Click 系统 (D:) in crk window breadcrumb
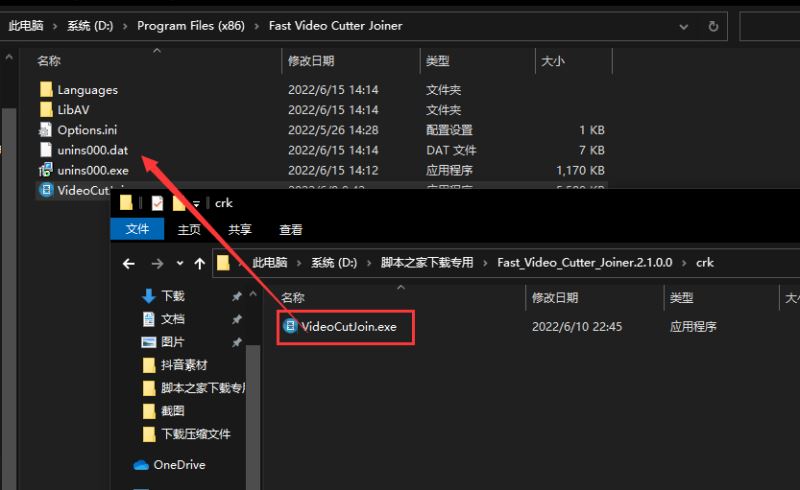Screen dimensions: 800x490 point(334,263)
